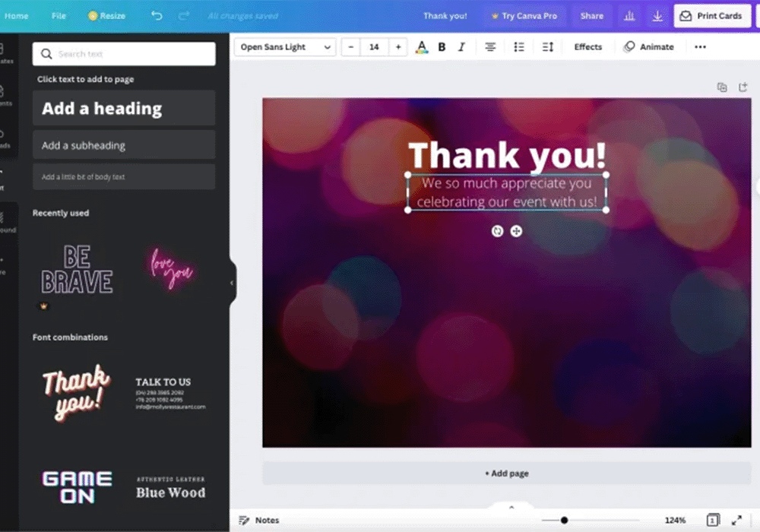Add a heading to the page
The height and width of the screenshot is (532, 760).
click(x=124, y=108)
